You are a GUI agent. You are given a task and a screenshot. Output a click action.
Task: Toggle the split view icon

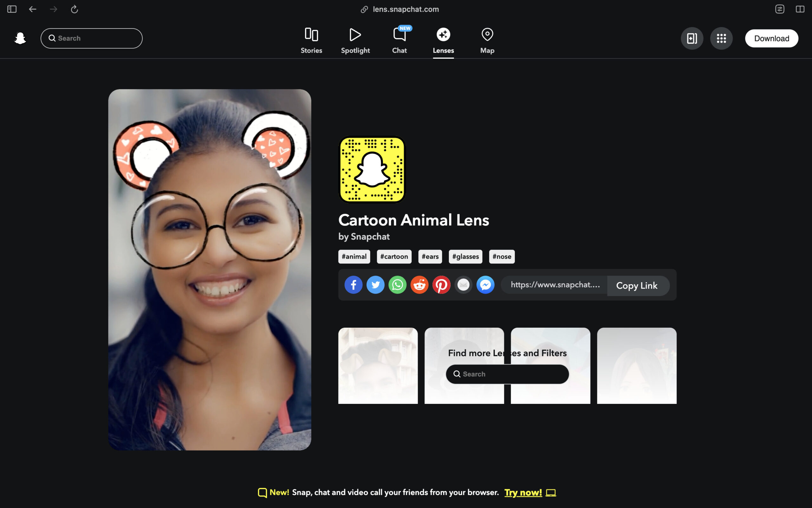(x=800, y=9)
